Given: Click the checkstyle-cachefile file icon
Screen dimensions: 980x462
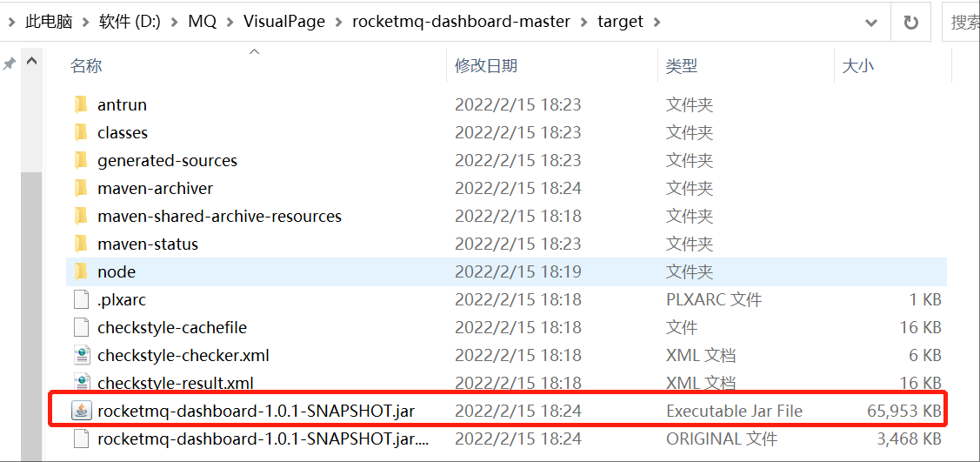Looking at the screenshot, I should tap(81, 328).
